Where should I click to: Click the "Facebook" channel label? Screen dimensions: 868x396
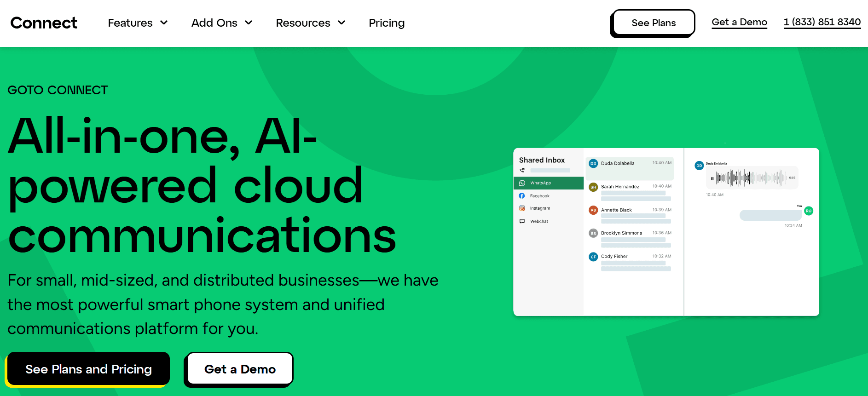[x=539, y=196]
